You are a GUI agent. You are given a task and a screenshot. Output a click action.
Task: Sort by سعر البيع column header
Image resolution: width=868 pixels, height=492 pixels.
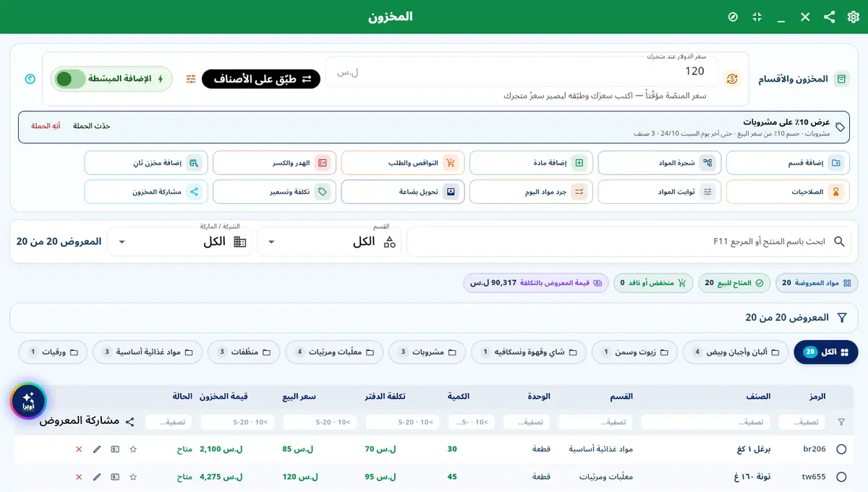299,396
